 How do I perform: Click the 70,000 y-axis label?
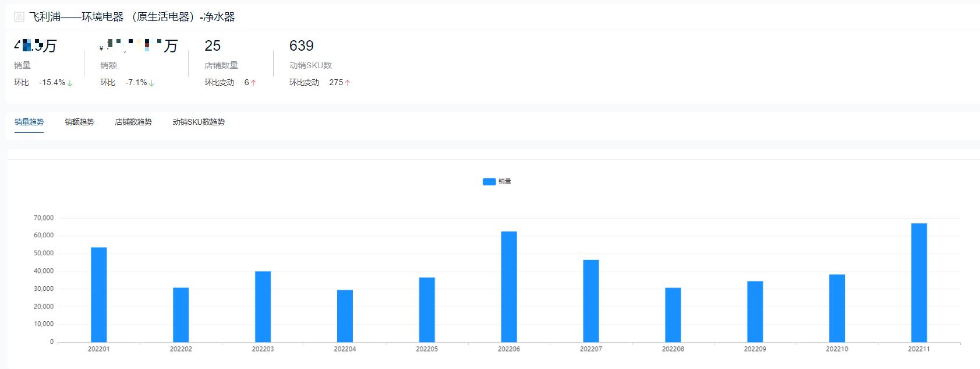click(44, 218)
